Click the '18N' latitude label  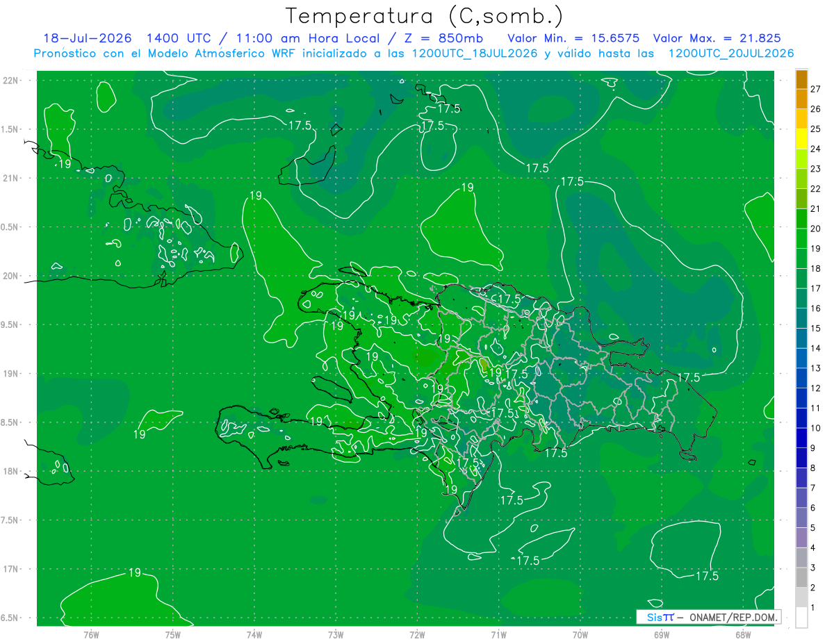pos(12,471)
